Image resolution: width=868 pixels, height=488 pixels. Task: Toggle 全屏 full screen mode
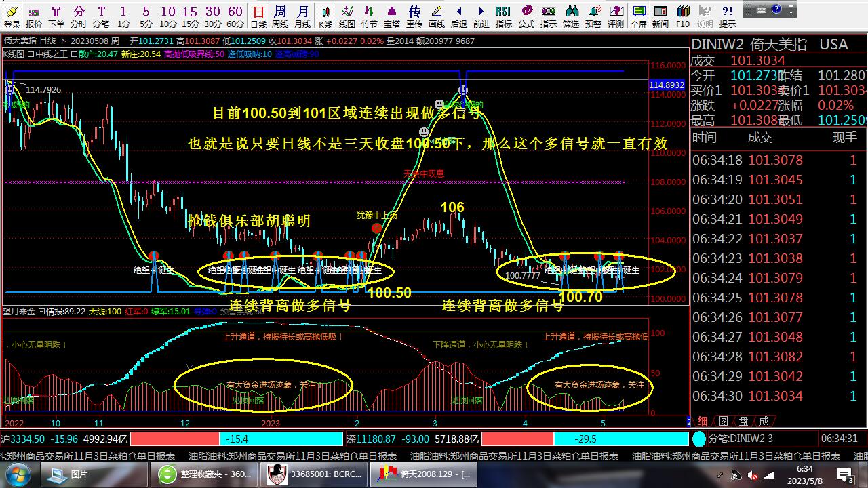pyautogui.click(x=638, y=16)
